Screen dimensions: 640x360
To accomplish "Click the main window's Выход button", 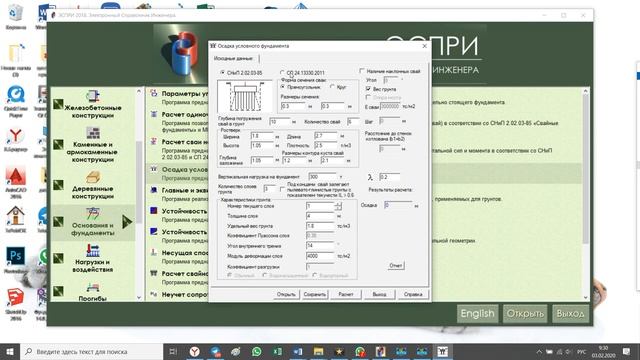I will [x=570, y=313].
